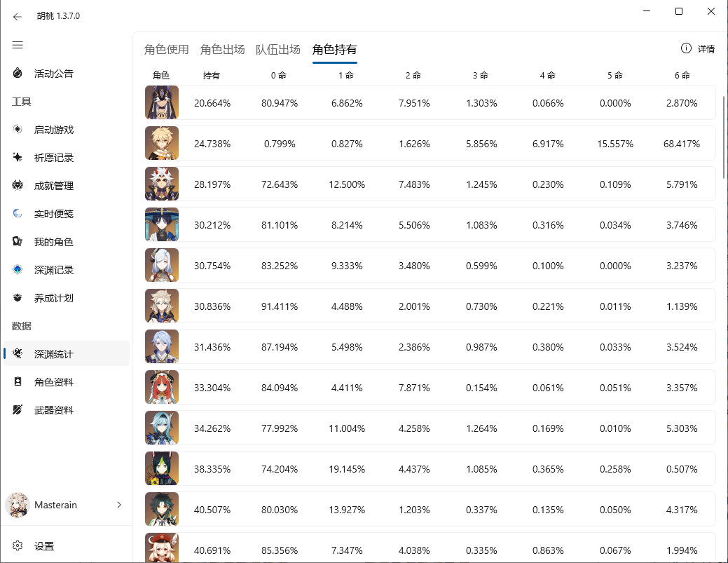Open 活动公告 announcements page
This screenshot has width=728, height=563.
53,74
